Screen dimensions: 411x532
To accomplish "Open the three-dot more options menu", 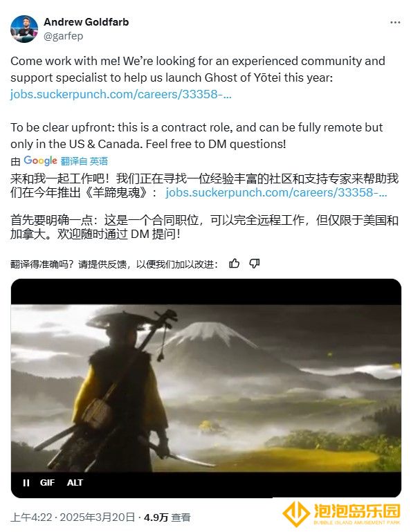I will [x=394, y=22].
